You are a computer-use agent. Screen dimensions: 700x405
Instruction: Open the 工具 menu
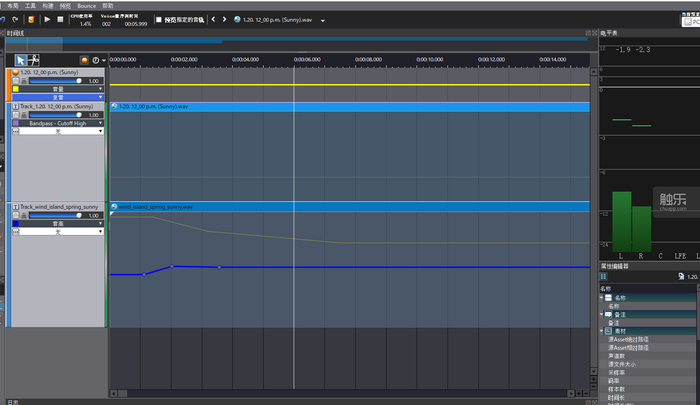point(30,5)
